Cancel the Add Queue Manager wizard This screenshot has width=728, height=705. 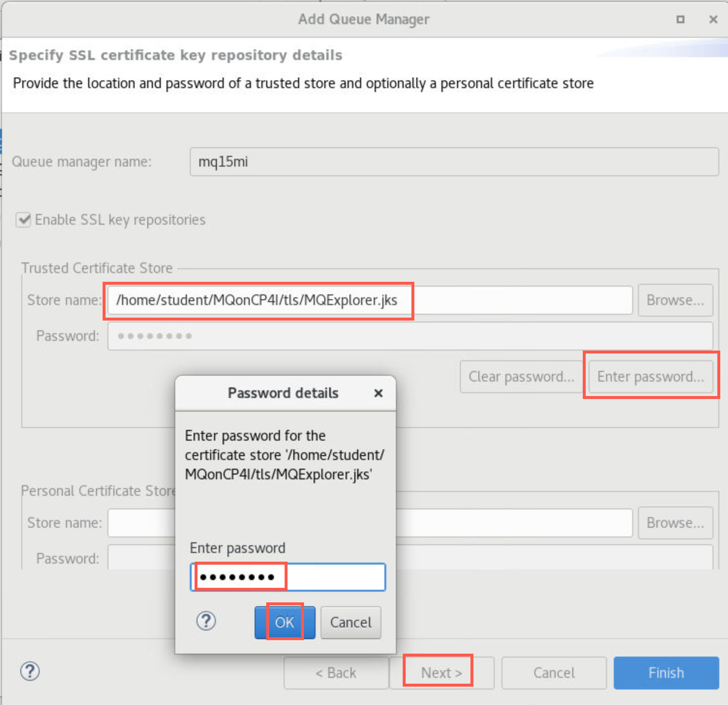pyautogui.click(x=554, y=673)
